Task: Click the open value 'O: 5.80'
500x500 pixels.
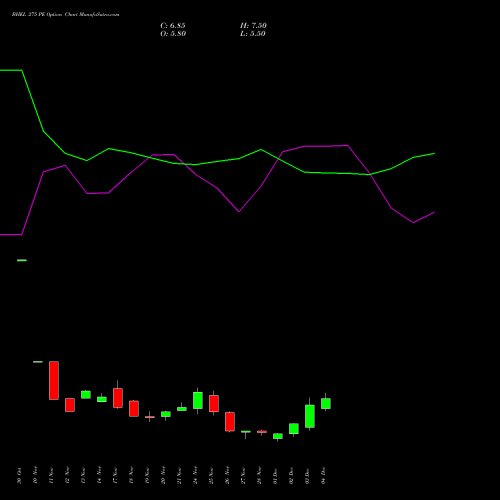Action: [x=173, y=34]
